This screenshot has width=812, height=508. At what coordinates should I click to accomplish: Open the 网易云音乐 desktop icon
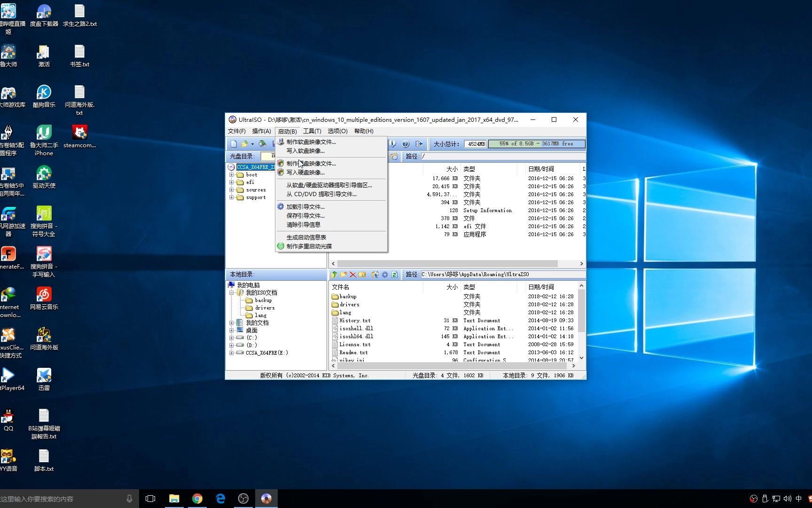click(x=44, y=299)
